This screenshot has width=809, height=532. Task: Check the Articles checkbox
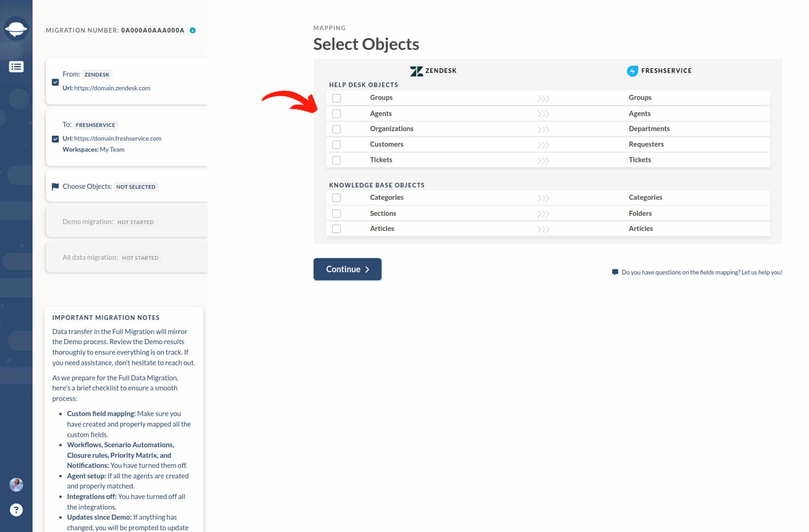(x=337, y=229)
